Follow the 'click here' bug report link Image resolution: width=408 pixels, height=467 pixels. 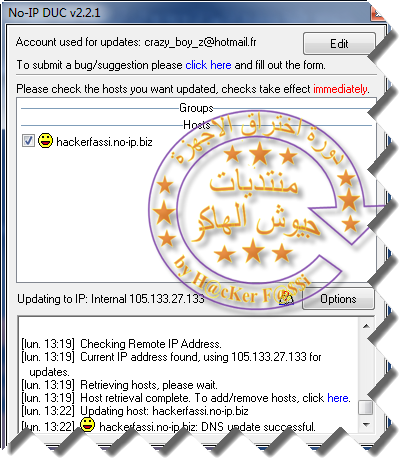pos(208,65)
